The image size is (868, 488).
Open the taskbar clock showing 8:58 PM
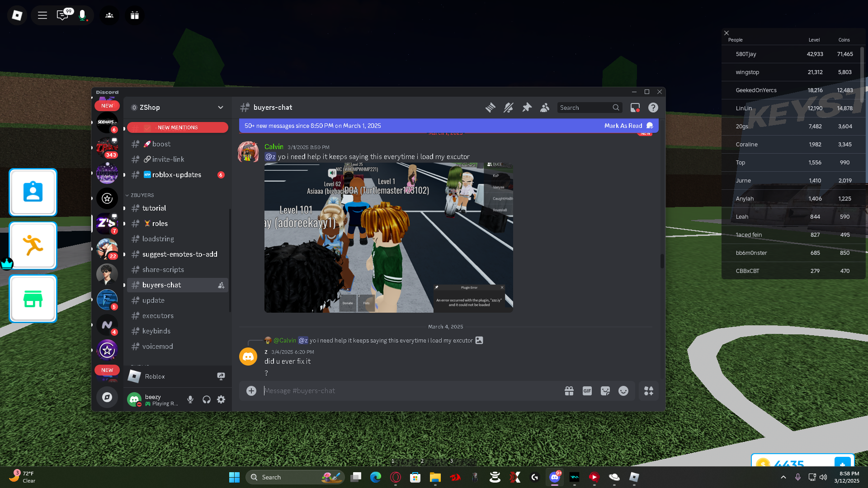(847, 477)
